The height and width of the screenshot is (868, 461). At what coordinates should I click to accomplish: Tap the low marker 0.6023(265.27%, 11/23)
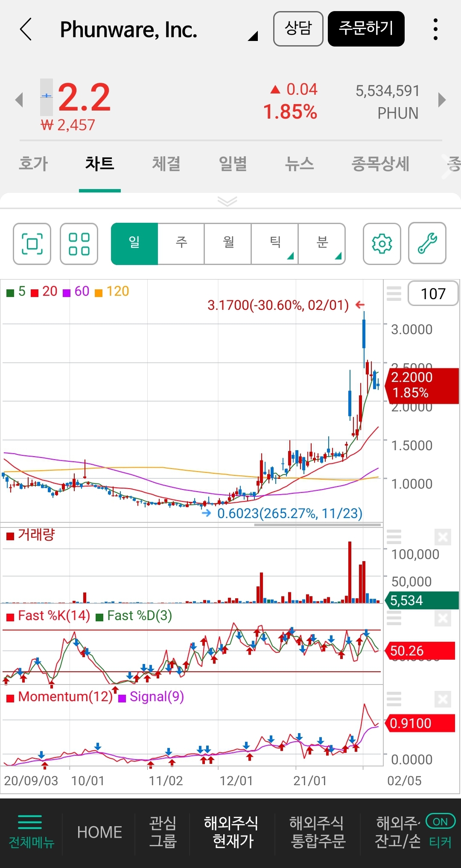(x=290, y=513)
